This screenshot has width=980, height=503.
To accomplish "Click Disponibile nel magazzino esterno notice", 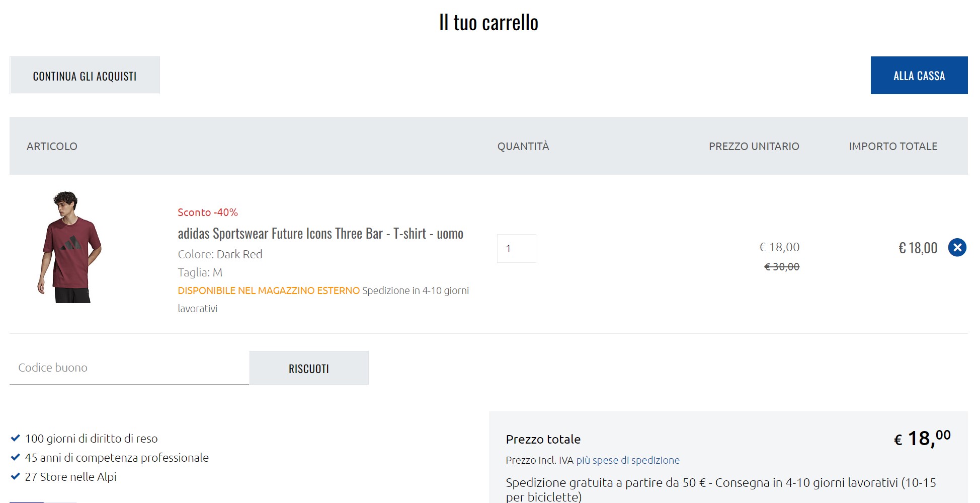I will [x=269, y=291].
